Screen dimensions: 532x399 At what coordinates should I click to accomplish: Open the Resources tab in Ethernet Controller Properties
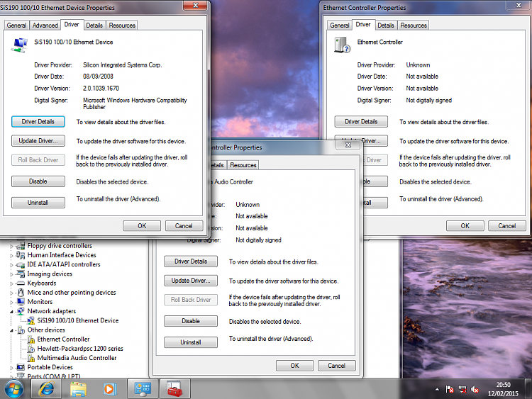(414, 26)
